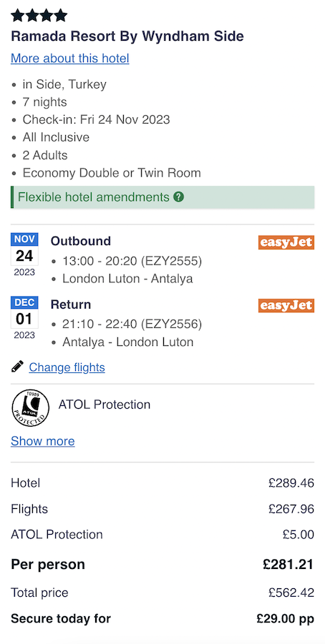Image resolution: width=325 pixels, height=644 pixels.
Task: Click the Dec 01 return date badge
Action: (x=24, y=318)
